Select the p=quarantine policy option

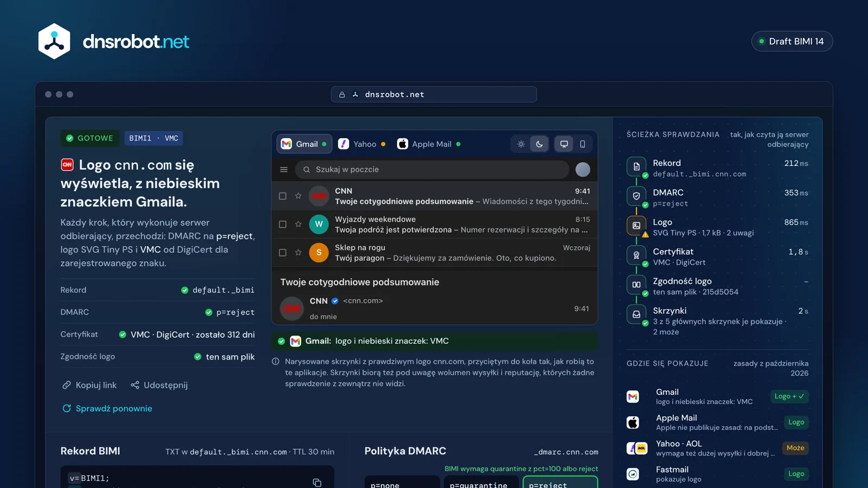(x=481, y=483)
